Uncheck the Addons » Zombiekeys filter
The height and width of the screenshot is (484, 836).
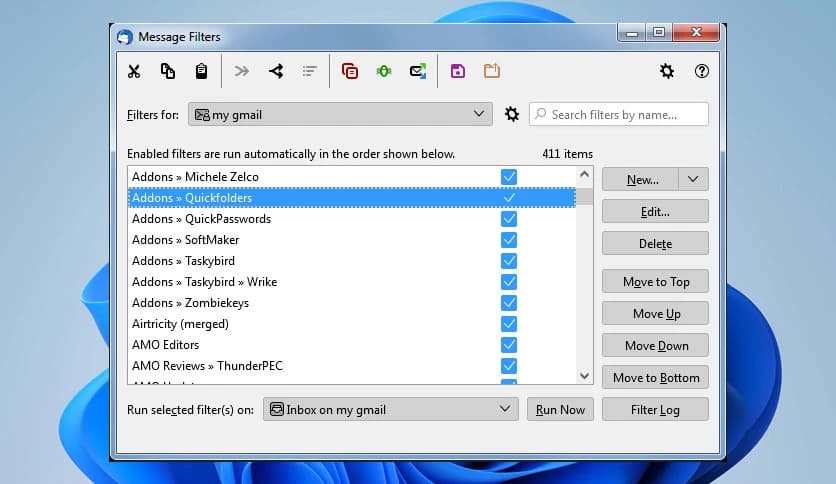tap(509, 303)
